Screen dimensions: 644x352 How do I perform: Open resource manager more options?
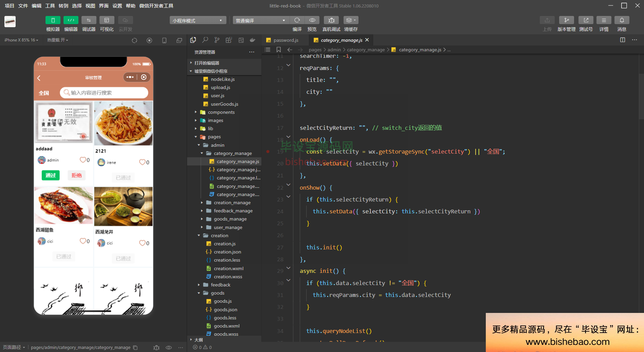[x=252, y=52]
